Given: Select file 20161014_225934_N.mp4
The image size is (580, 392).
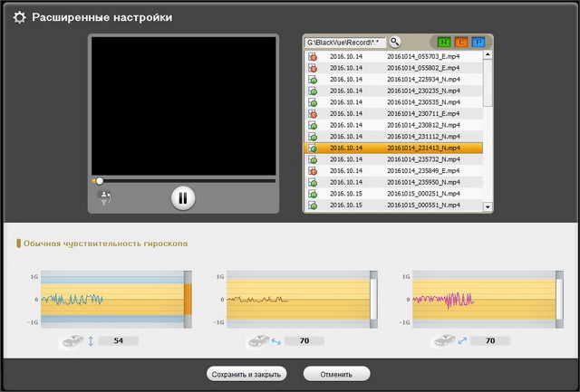Looking at the screenshot, I should pyautogui.click(x=393, y=80).
